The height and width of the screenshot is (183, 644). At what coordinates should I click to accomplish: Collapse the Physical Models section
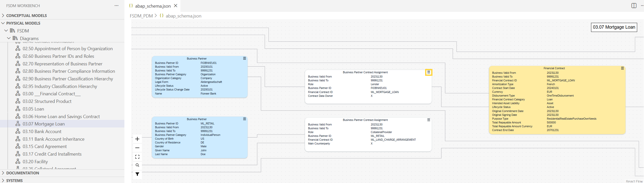pyautogui.click(x=3, y=23)
